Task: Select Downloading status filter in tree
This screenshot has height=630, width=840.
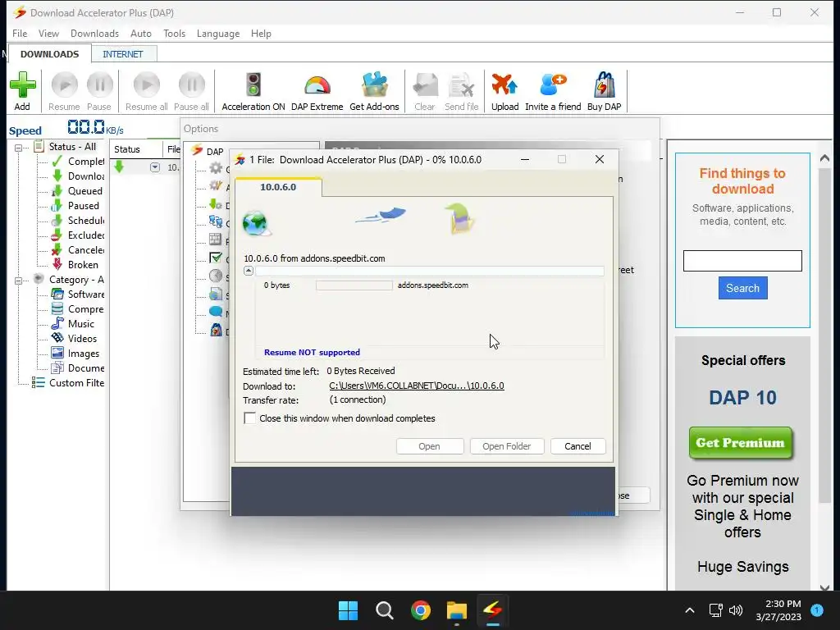Action: point(78,176)
